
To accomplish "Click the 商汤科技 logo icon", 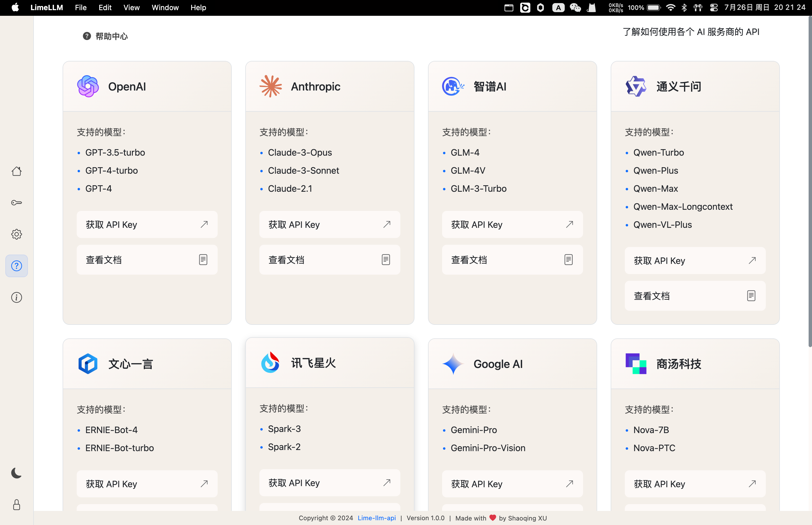I will click(x=636, y=364).
